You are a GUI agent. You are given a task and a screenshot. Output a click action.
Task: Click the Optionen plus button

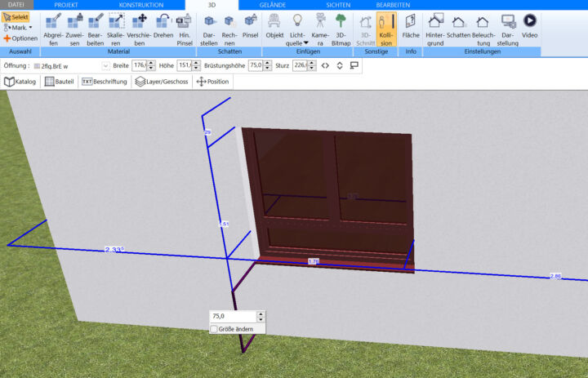point(20,38)
